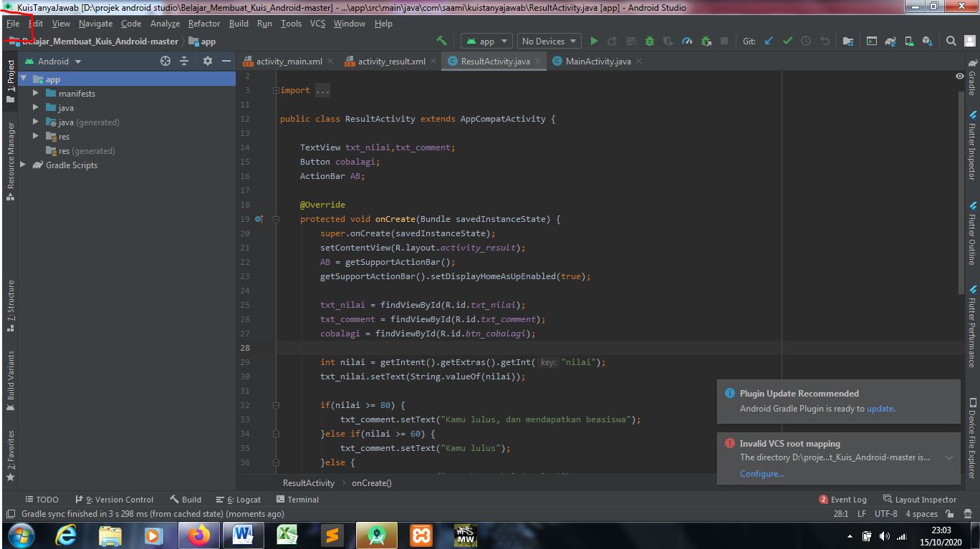Commit changes via the green Git checkmark
980x549 pixels.
tap(787, 41)
